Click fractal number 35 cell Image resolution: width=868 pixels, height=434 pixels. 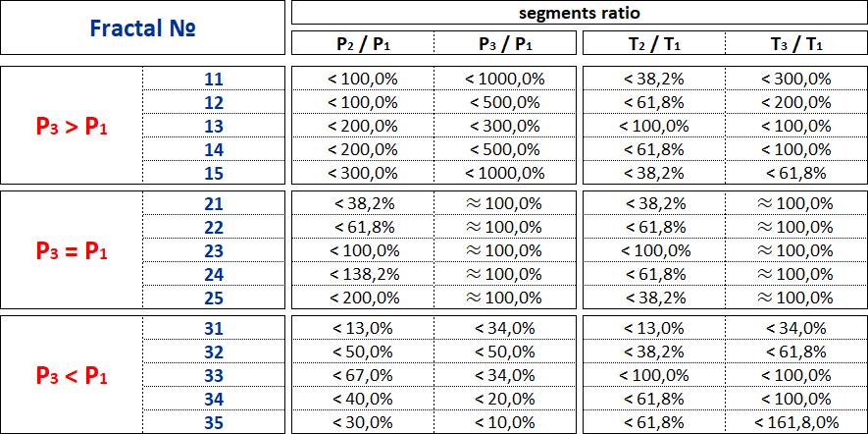pos(214,422)
